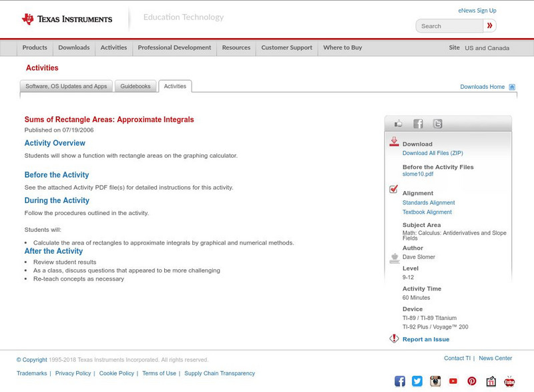The width and height of the screenshot is (534, 392).
Task: Open the Products menu
Action: tap(35, 47)
